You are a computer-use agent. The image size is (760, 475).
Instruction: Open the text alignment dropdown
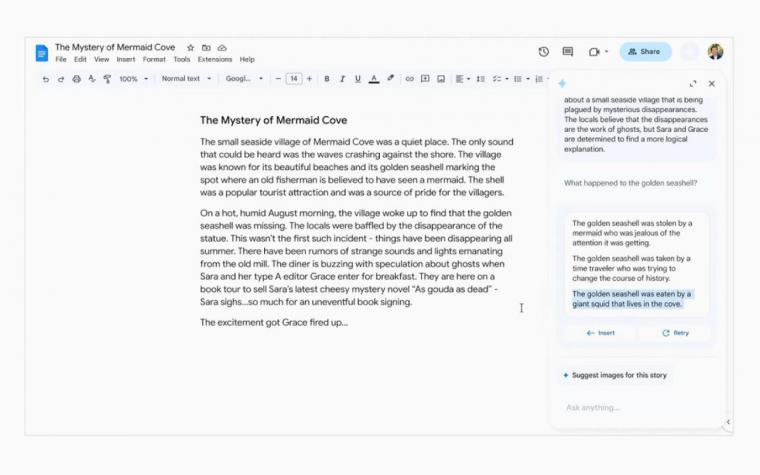click(x=463, y=79)
